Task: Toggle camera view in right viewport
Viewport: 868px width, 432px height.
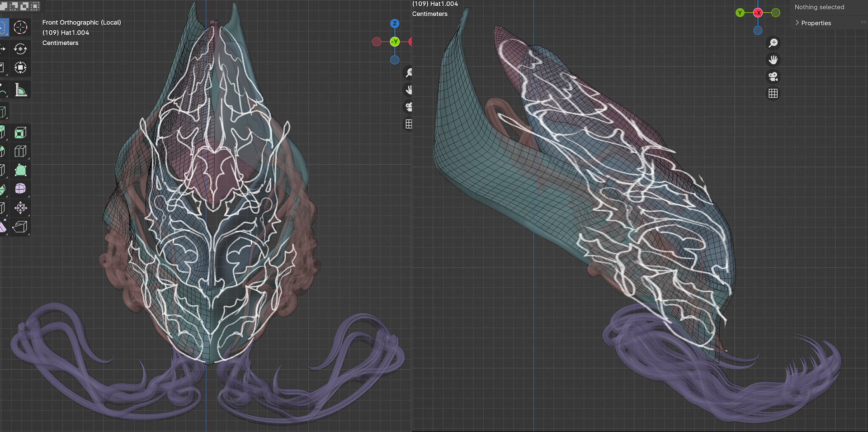Action: pyautogui.click(x=773, y=76)
